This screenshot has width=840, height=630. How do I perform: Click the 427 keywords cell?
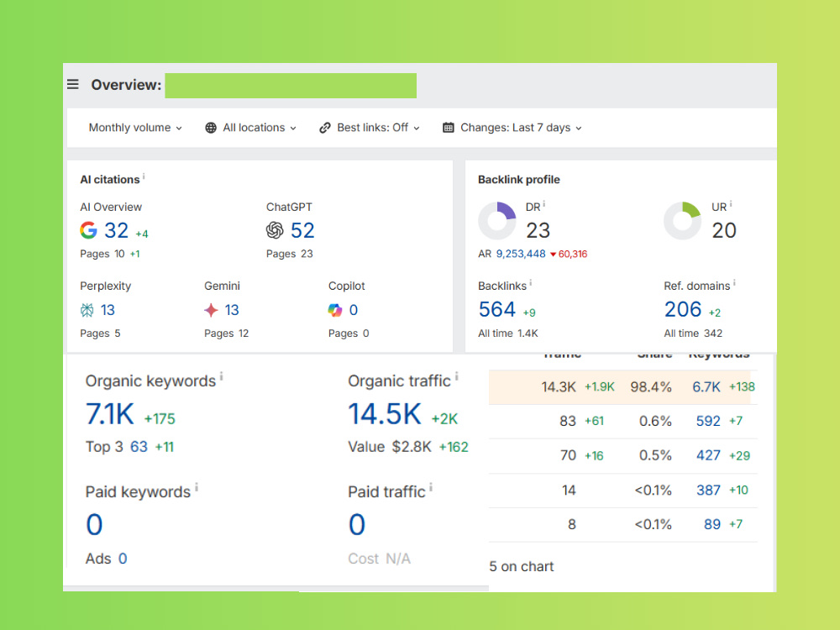pos(708,455)
